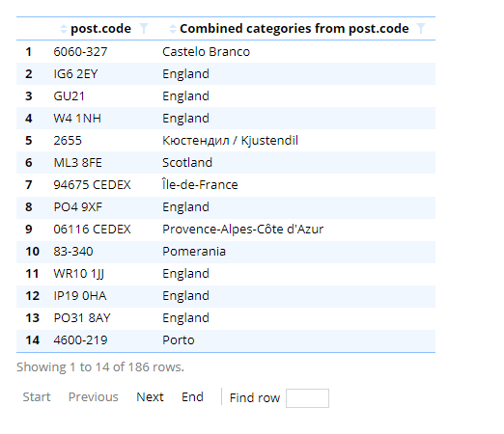Click the Pomerania row

(x=226, y=252)
